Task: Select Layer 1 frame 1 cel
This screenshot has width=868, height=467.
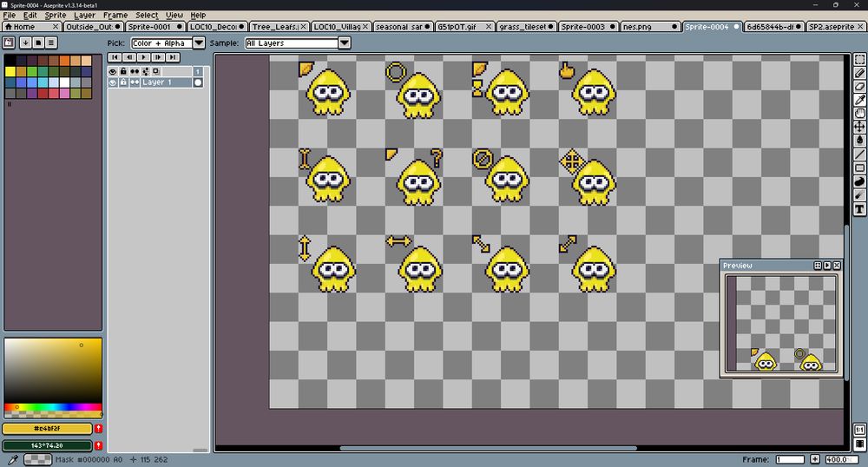Action: click(198, 82)
